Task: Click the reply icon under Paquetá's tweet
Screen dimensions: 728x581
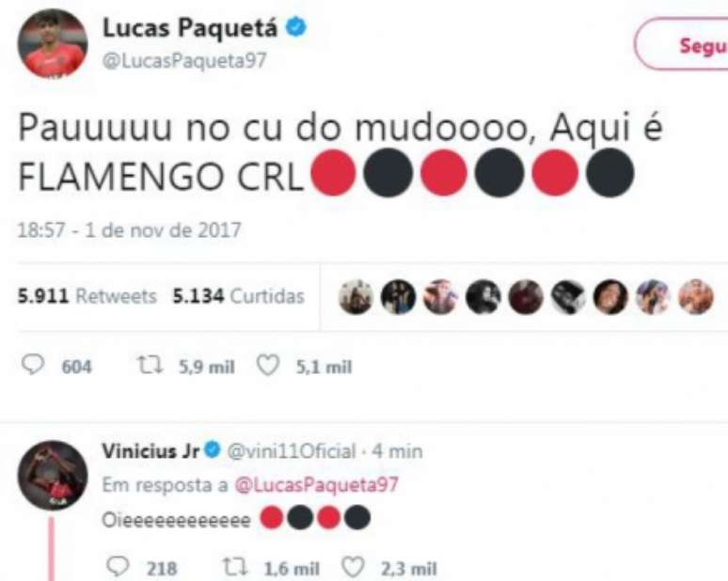Action: tap(33, 365)
